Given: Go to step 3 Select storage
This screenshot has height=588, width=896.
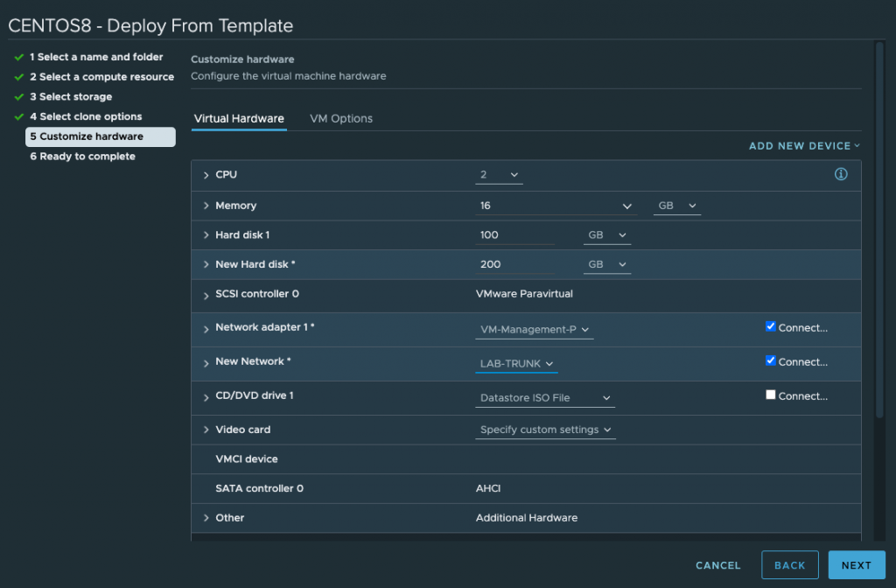Looking at the screenshot, I should coord(71,96).
